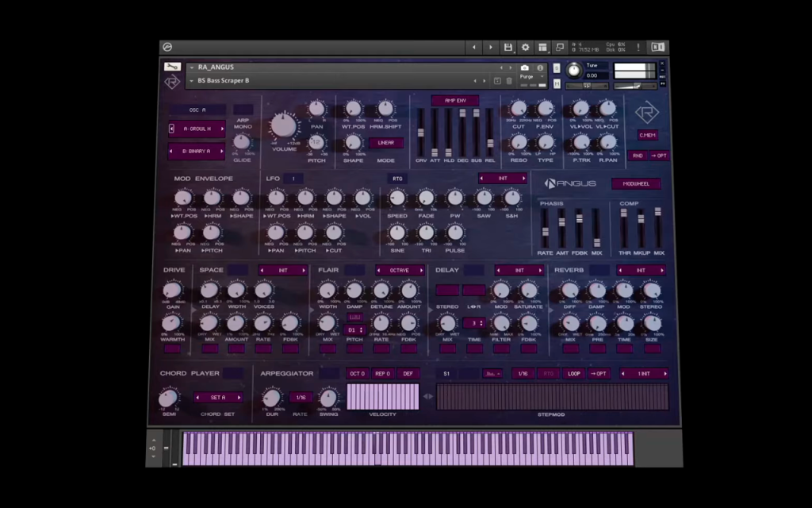This screenshot has height=508, width=812.
Task: Click the snapshot camera icon
Action: click(525, 68)
